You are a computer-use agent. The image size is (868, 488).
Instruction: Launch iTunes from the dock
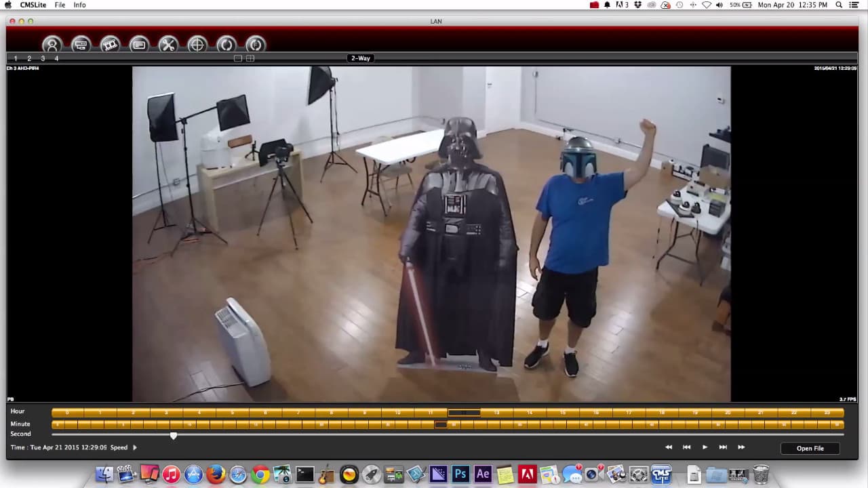click(x=171, y=474)
